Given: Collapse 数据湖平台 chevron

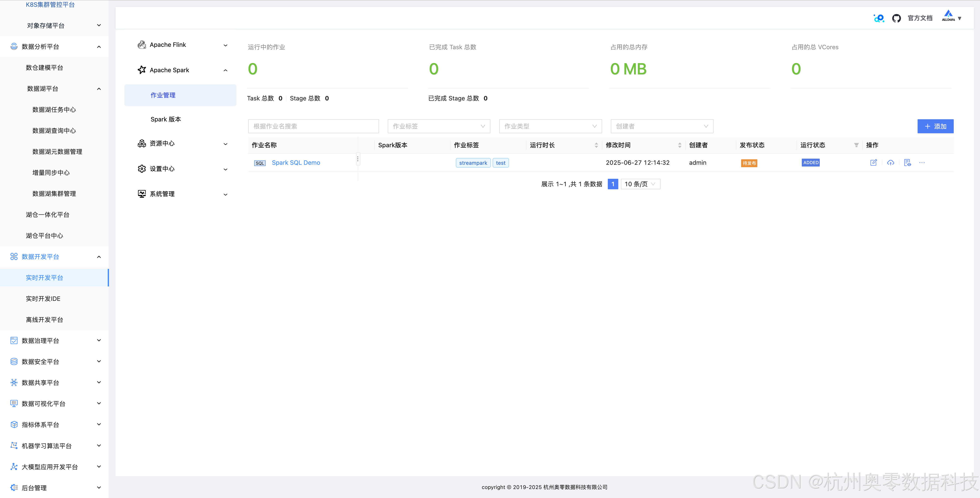Looking at the screenshot, I should [99, 89].
